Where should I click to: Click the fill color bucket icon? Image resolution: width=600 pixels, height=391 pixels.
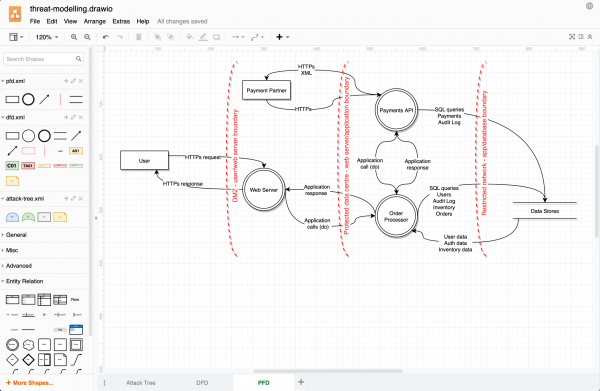(x=189, y=37)
